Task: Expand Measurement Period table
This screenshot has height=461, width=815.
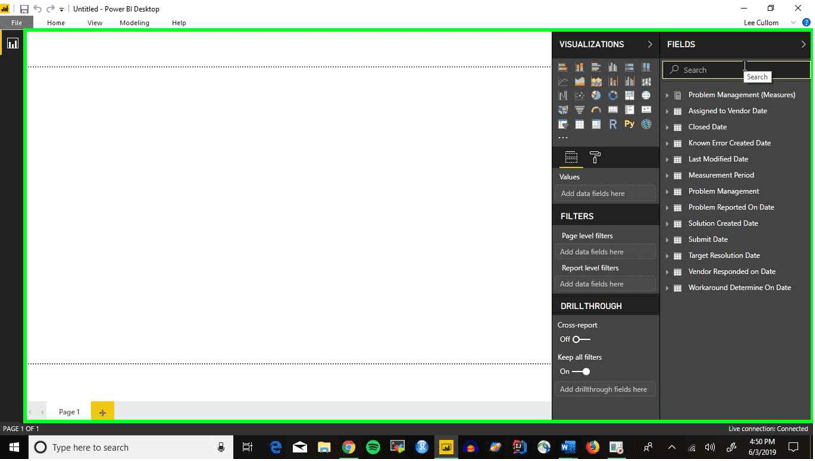Action: coord(667,176)
